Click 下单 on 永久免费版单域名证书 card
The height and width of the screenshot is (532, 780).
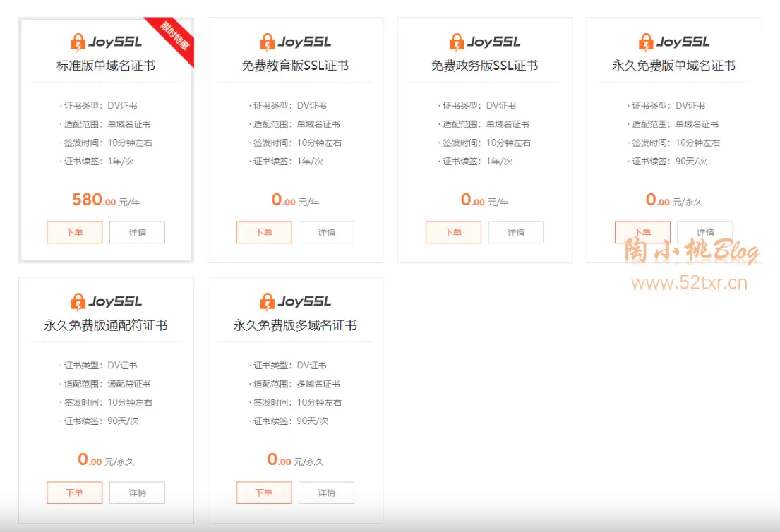642,232
